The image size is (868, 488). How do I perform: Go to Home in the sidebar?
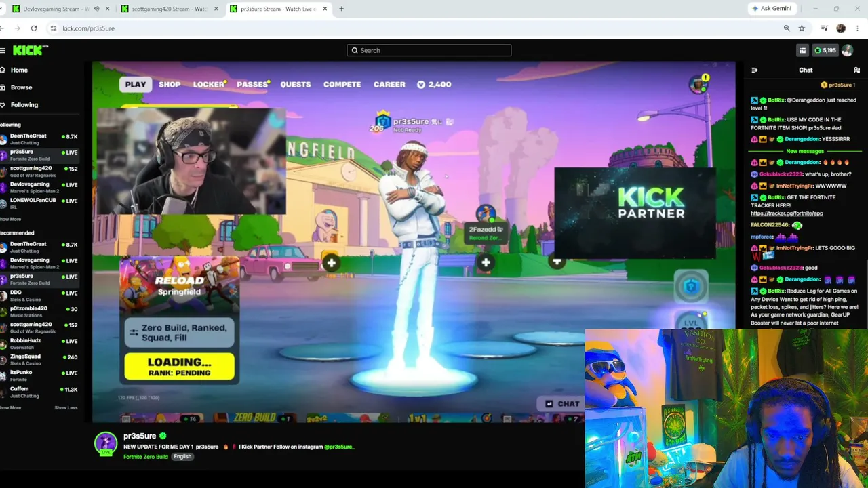[x=19, y=70]
